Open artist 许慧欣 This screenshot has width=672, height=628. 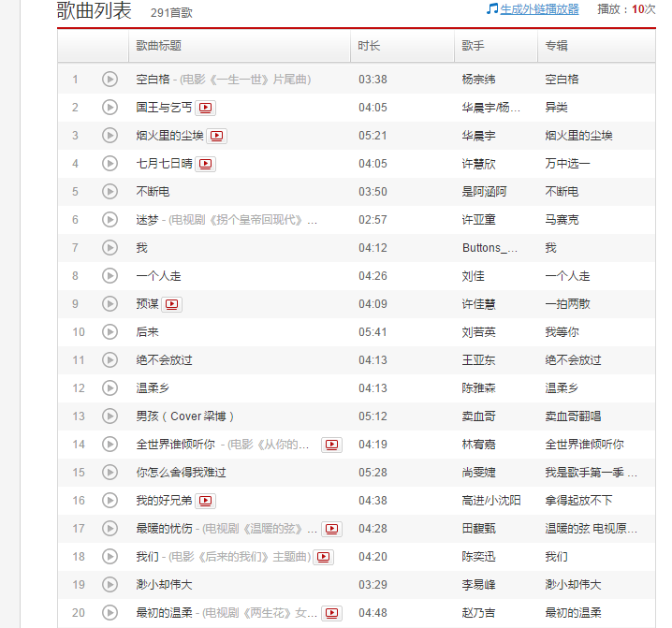tap(478, 164)
